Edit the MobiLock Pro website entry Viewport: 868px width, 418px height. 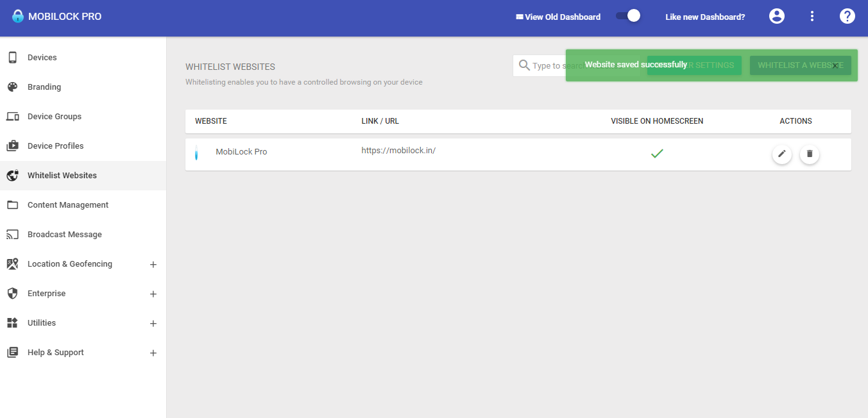(x=781, y=155)
